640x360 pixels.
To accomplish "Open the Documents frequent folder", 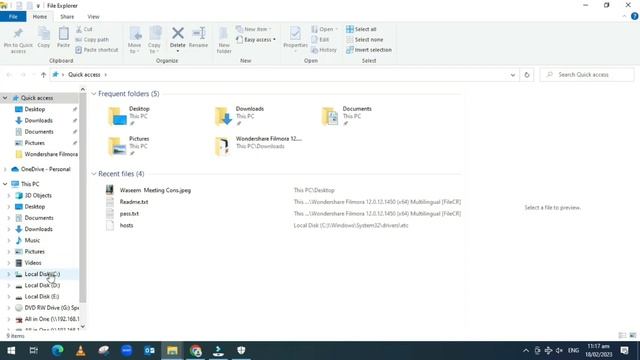I will [347, 116].
